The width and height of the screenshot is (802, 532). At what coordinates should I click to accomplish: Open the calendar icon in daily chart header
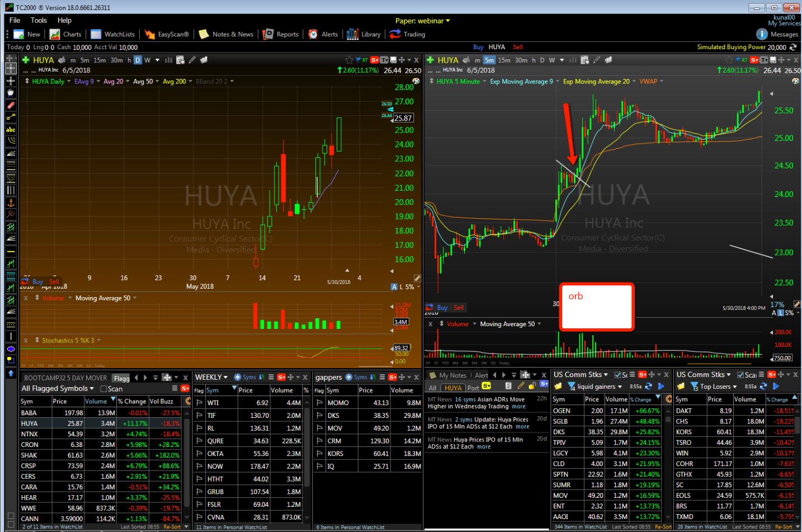[x=180, y=60]
